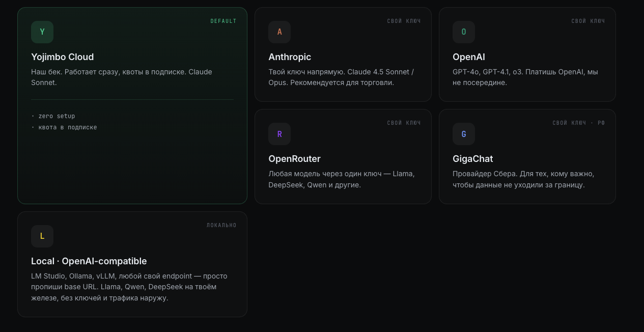Click the orange A Anthropic icon
The height and width of the screenshot is (332, 644).
(279, 32)
